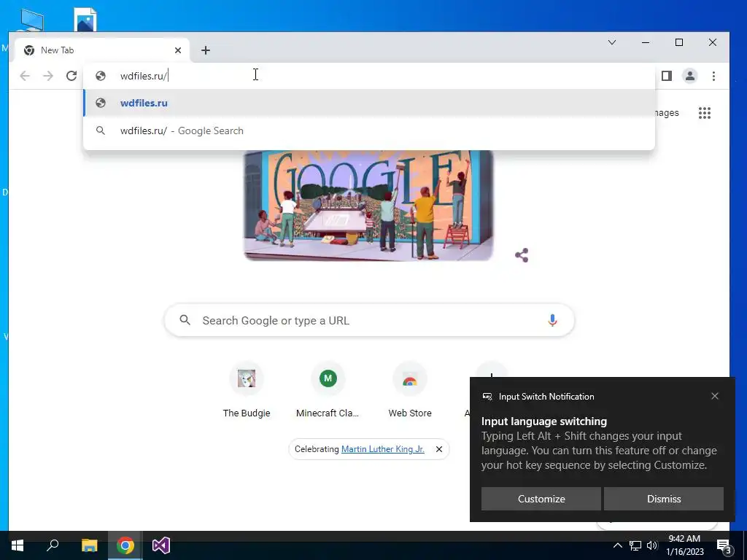The height and width of the screenshot is (560, 747).
Task: Click the volume speaker tray icon
Action: pos(652,545)
